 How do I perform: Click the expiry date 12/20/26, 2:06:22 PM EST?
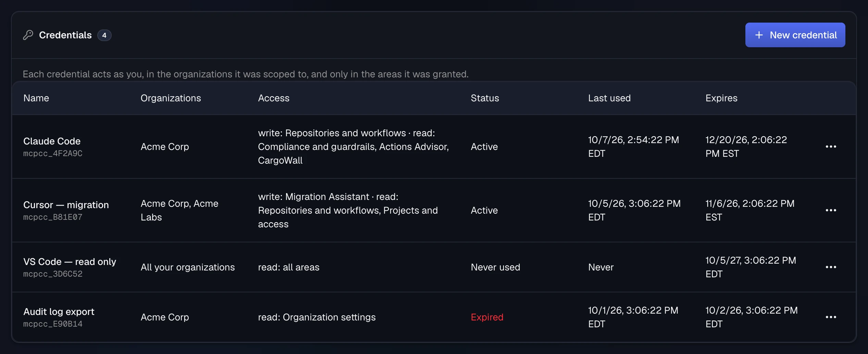pos(746,147)
